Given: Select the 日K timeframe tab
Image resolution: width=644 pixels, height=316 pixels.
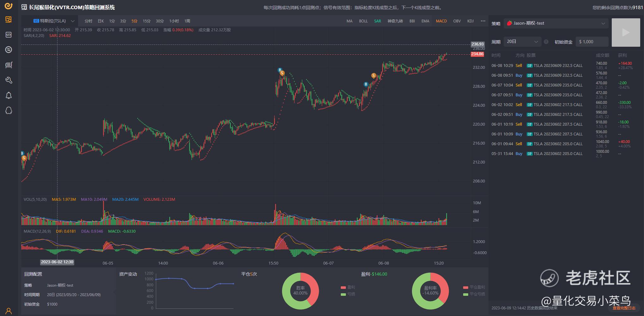Looking at the screenshot, I should 101,21.
